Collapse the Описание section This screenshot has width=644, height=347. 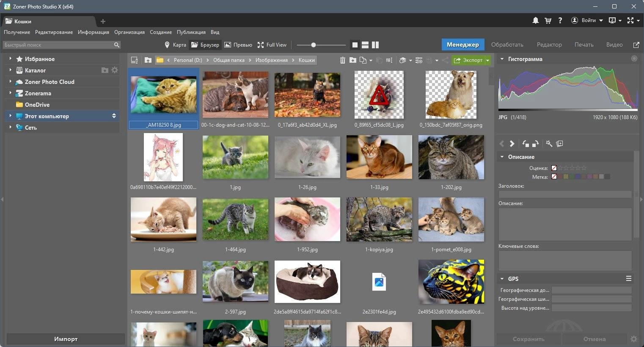502,157
